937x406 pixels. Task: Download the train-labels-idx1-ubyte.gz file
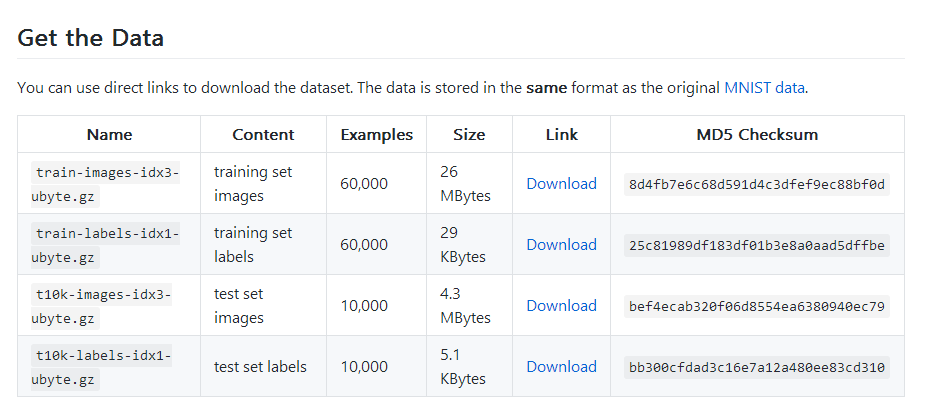(561, 245)
